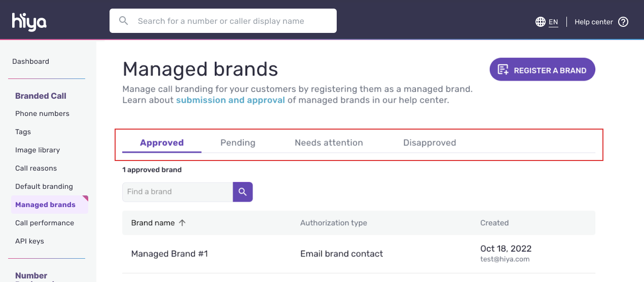Click the globe language icon
This screenshot has width=644, height=282.
pyautogui.click(x=541, y=22)
